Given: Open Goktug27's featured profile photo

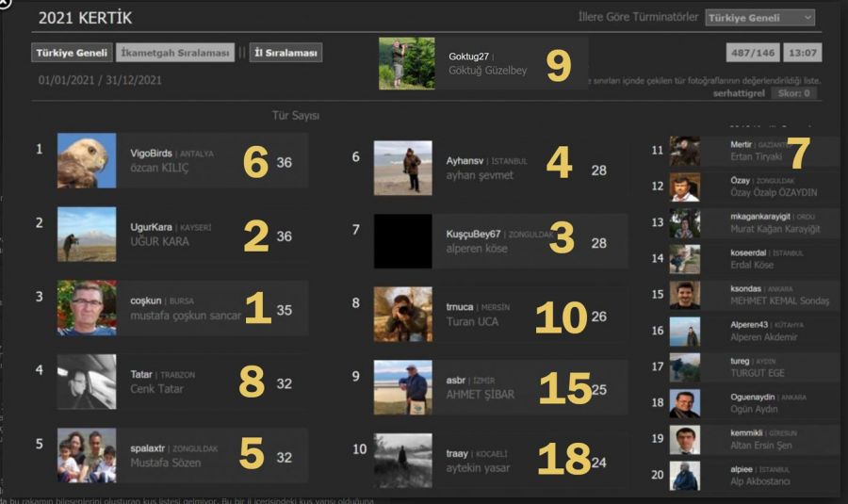Looking at the screenshot, I should [x=407, y=63].
